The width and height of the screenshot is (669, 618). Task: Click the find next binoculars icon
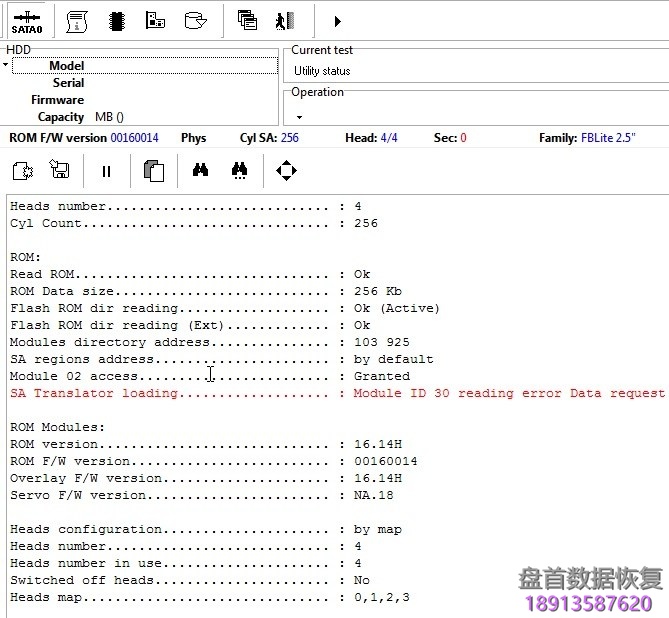point(239,171)
